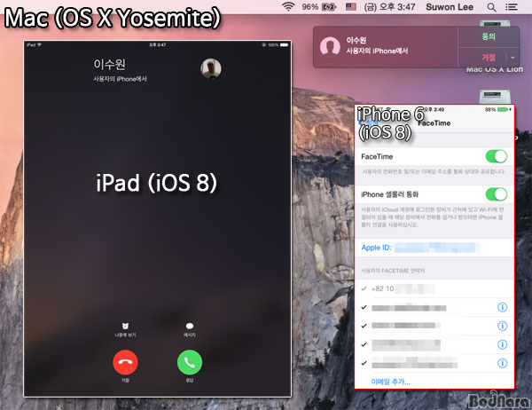Click the Mac OS X Lion drive icon on desktop

tap(495, 23)
